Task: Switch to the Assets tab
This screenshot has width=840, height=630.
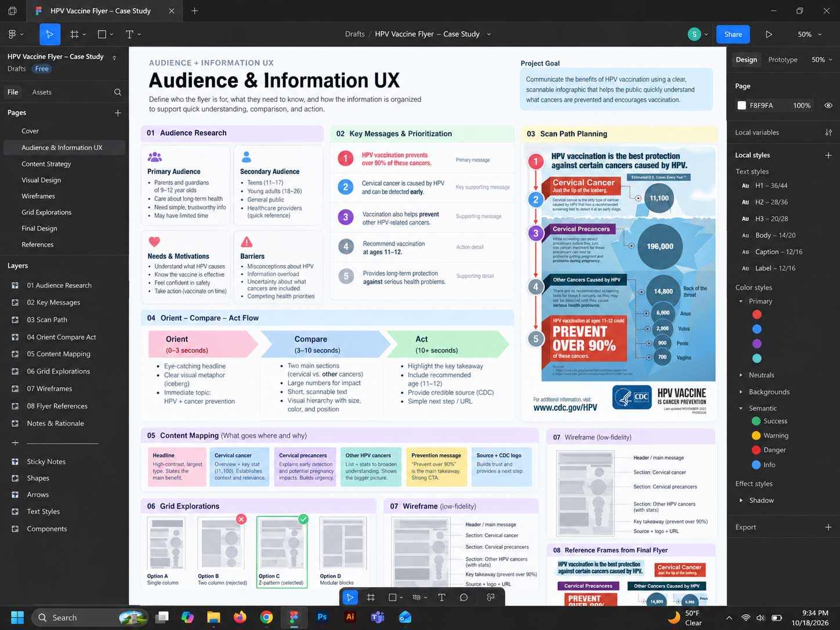Action: click(x=42, y=92)
